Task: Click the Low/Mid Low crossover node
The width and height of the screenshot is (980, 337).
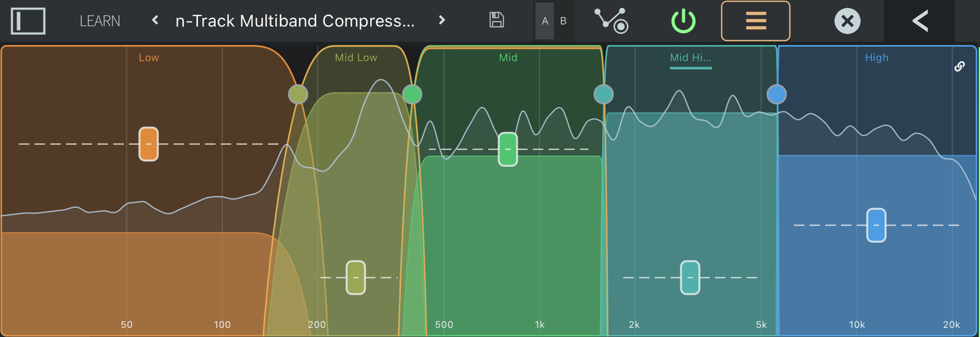Action: (298, 94)
